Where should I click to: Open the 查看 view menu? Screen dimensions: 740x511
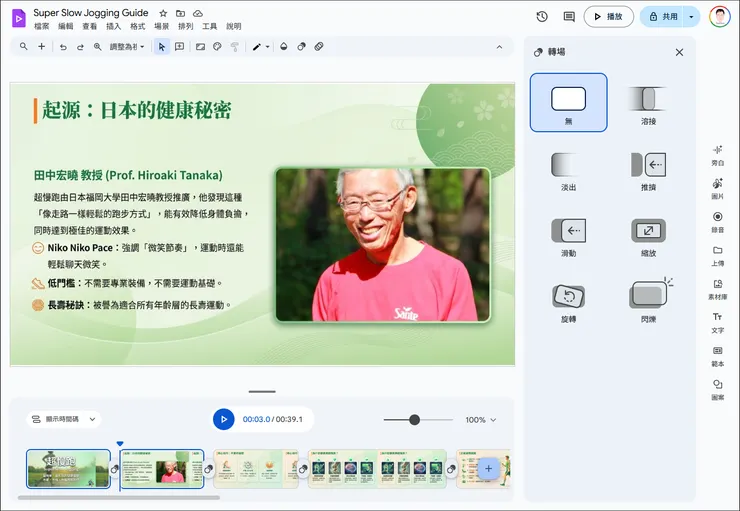point(90,26)
